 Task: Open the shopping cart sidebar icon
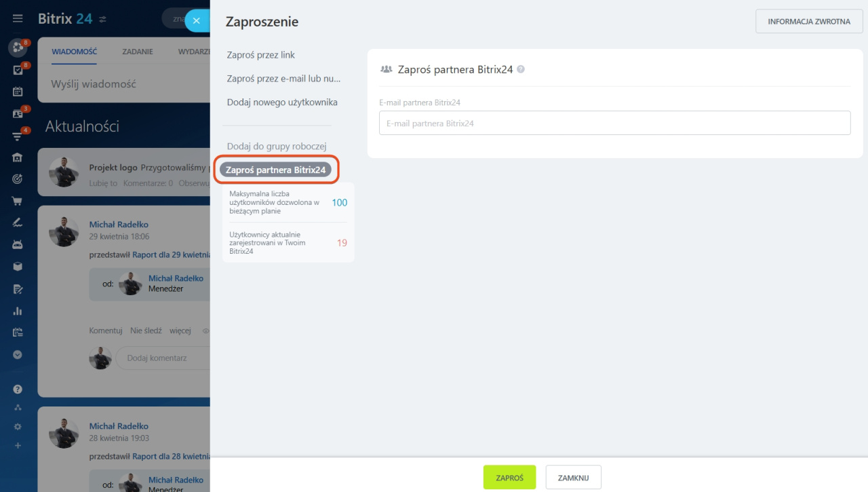18,201
